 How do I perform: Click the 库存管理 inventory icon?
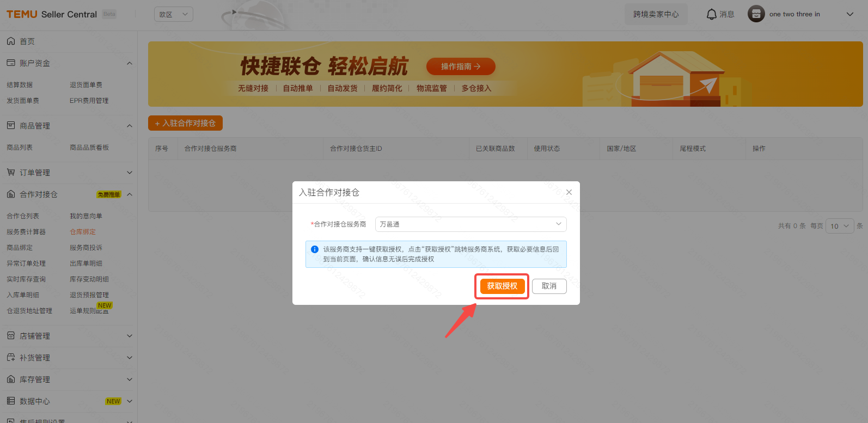click(x=11, y=379)
